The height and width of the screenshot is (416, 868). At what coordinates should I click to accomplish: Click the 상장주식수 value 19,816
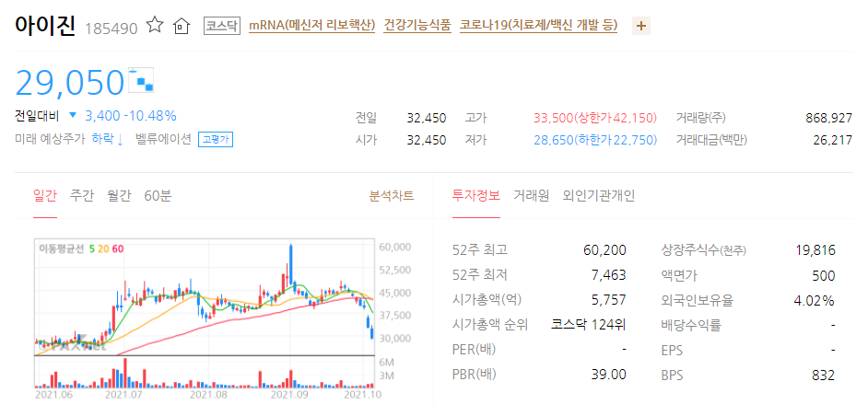pyautogui.click(x=816, y=250)
